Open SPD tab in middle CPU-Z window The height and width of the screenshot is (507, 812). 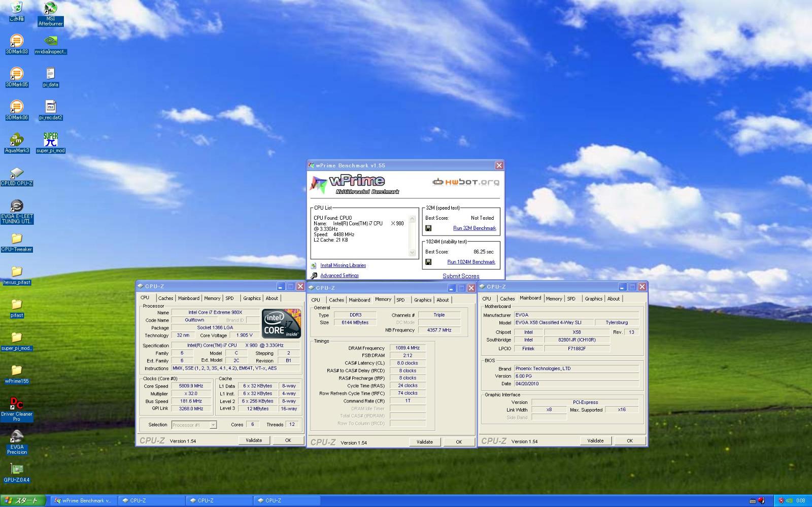(401, 300)
